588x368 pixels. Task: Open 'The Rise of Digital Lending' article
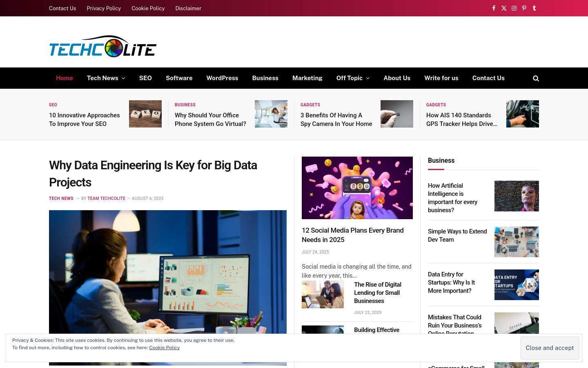click(378, 293)
